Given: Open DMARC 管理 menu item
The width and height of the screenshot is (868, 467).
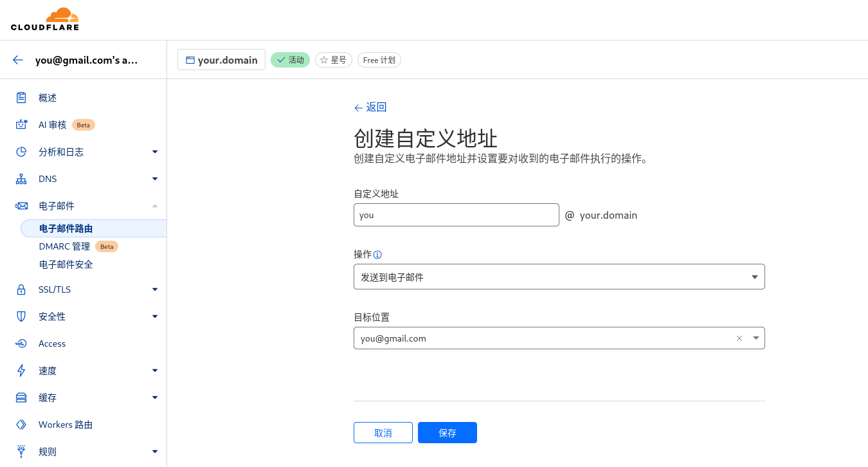Looking at the screenshot, I should 64,246.
